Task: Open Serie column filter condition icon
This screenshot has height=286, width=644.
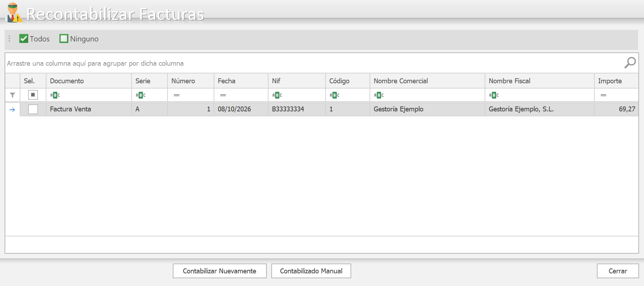Action: (141, 95)
